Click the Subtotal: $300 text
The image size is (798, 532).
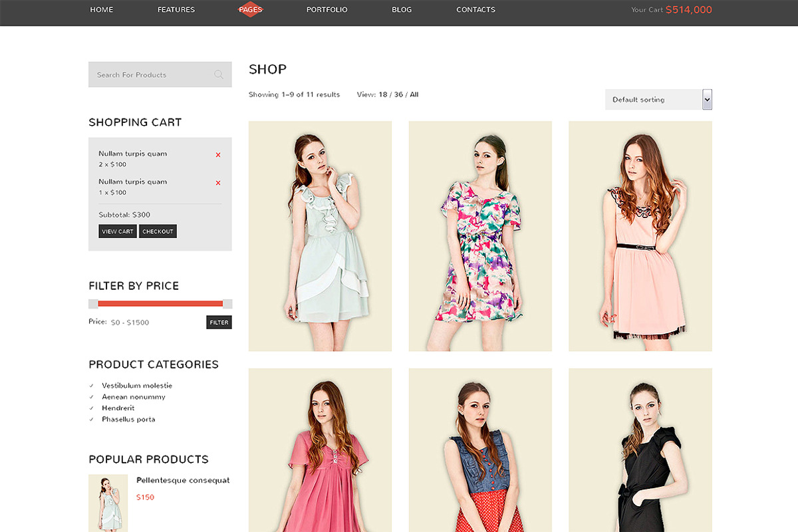(124, 215)
